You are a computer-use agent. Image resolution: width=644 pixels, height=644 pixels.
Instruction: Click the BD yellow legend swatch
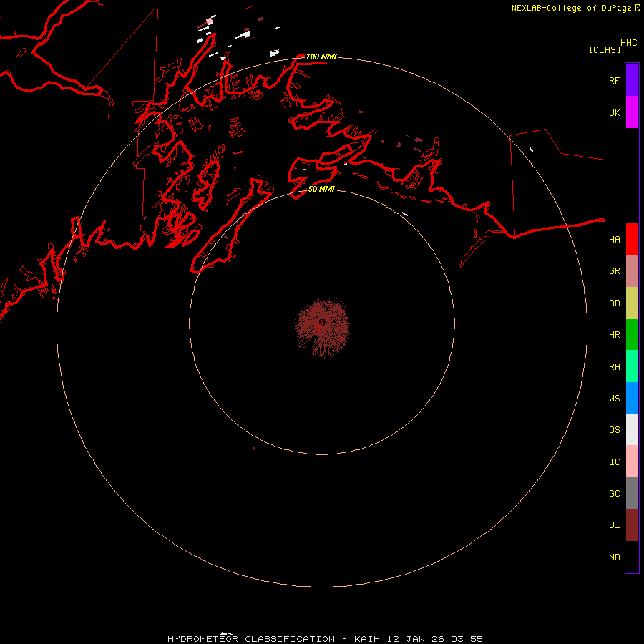tap(632, 303)
